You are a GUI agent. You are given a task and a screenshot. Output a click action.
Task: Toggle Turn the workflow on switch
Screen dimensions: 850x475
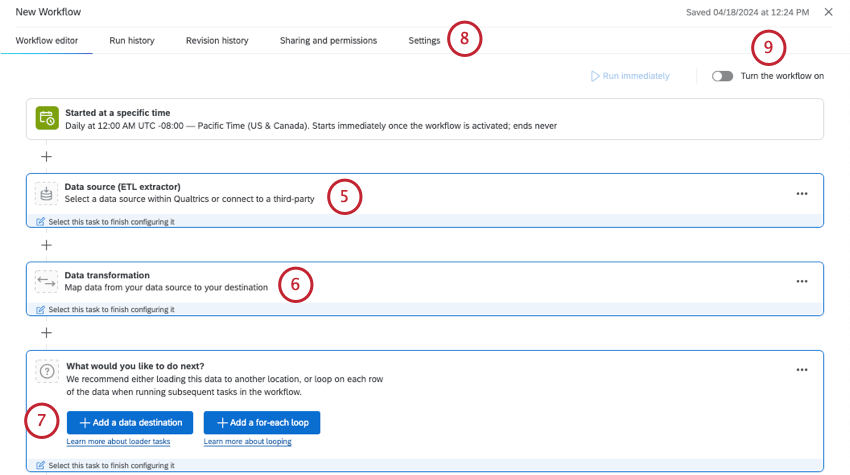coord(722,76)
